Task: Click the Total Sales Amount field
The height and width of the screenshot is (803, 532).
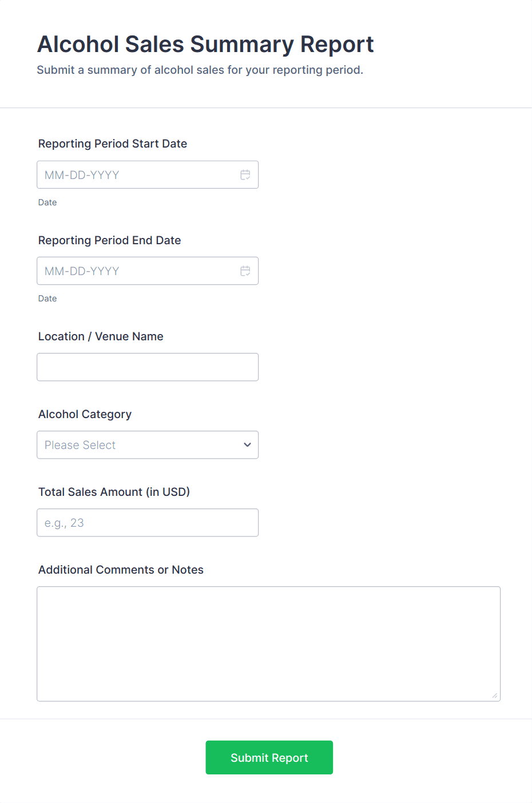Action: pyautogui.click(x=148, y=523)
